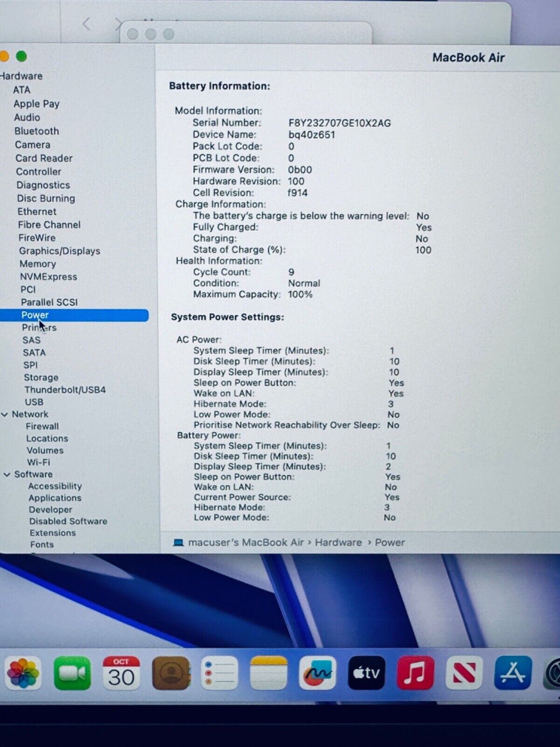The image size is (560, 747).
Task: Open Contacts app in Dock
Action: click(x=171, y=673)
